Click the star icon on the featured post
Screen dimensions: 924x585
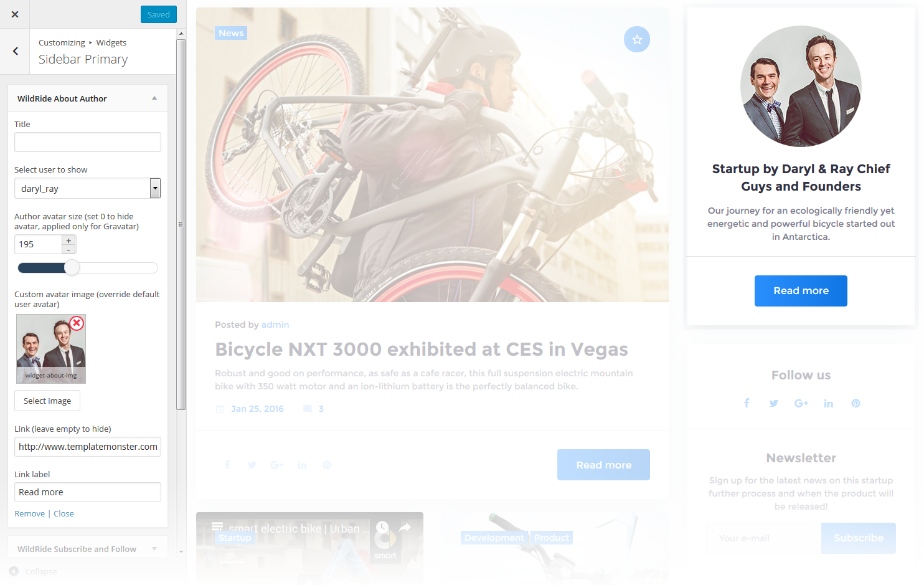tap(637, 39)
